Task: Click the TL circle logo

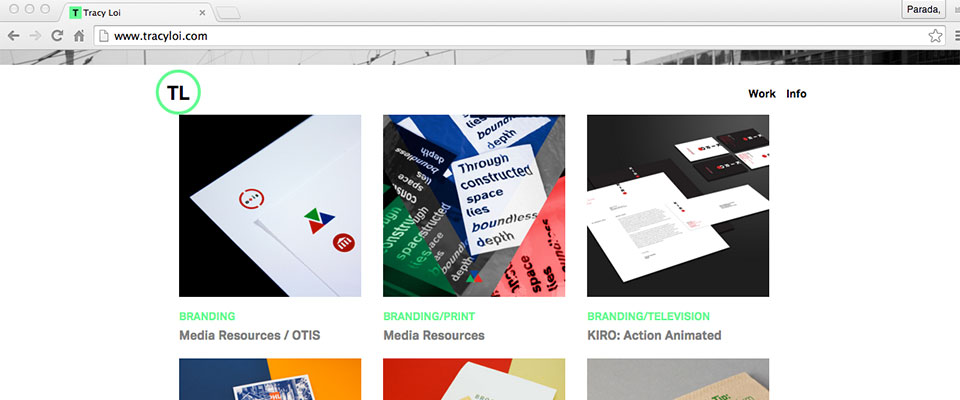Action: coord(178,92)
